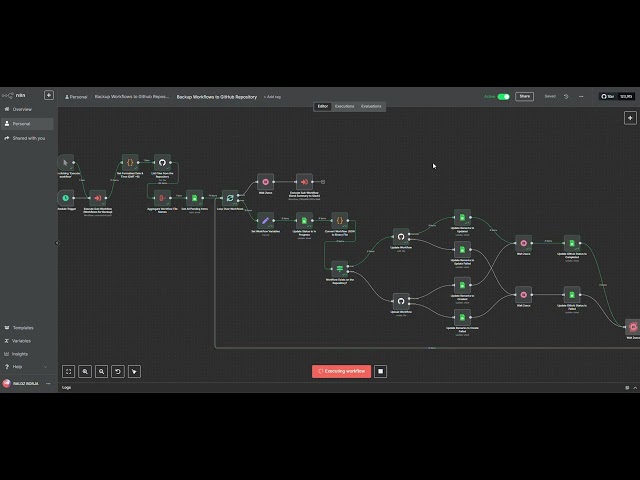
Task: Click the Logs panel label
Action: pos(67,388)
